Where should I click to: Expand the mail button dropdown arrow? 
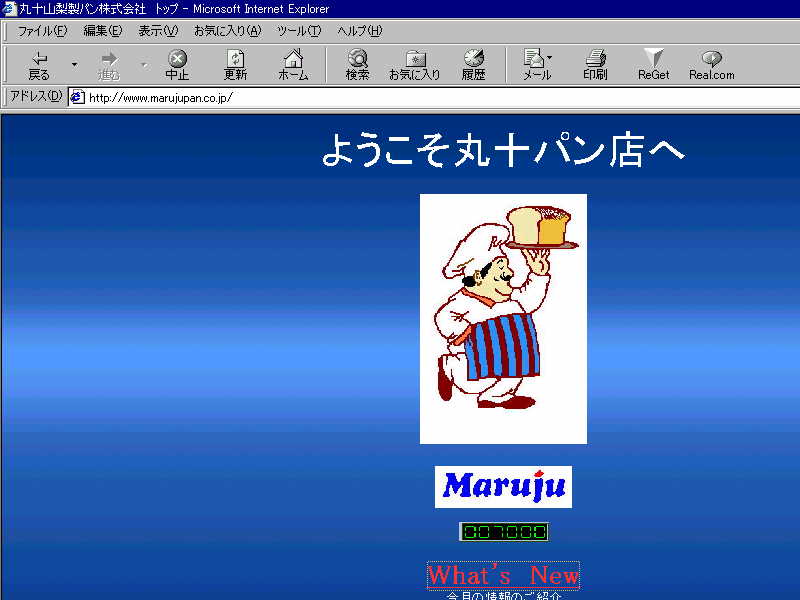pyautogui.click(x=549, y=58)
